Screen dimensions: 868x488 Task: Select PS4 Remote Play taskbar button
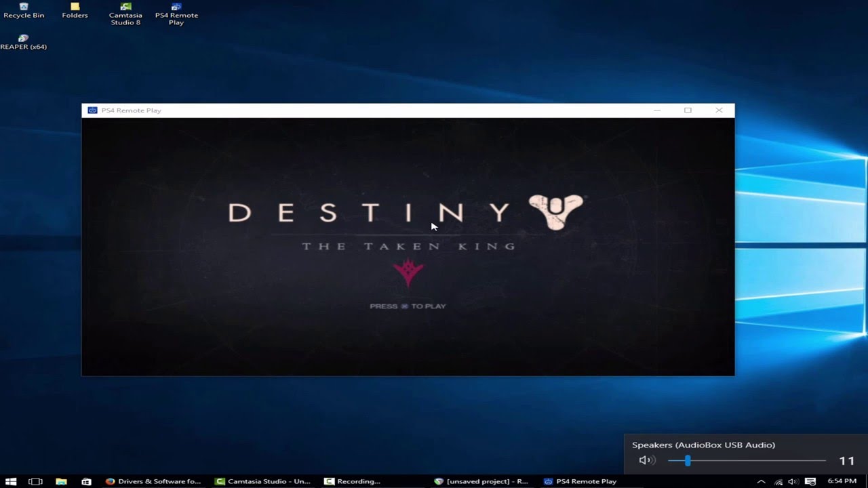coord(580,481)
